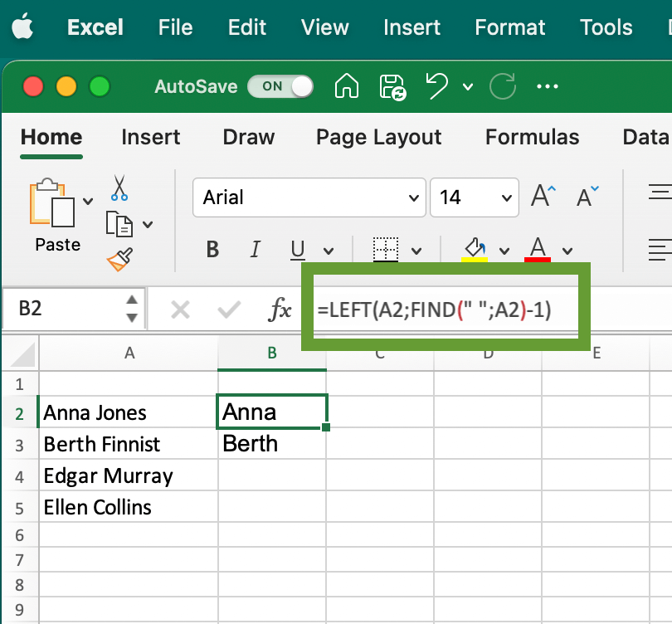This screenshot has height=624, width=672.
Task: Expand the Font Color dropdown arrow
Action: pyautogui.click(x=567, y=251)
